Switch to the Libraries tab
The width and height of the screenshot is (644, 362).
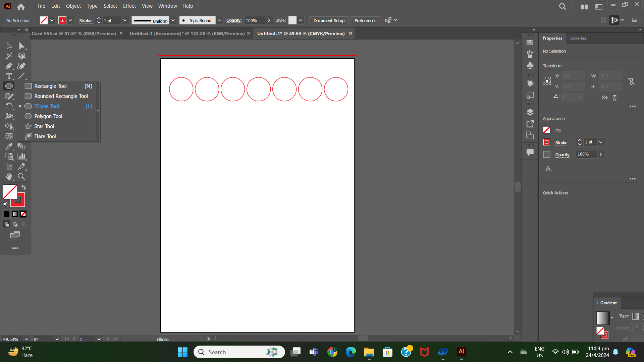578,38
